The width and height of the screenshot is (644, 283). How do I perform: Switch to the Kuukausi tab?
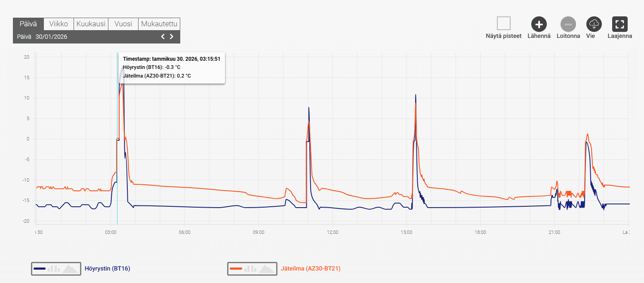[91, 24]
